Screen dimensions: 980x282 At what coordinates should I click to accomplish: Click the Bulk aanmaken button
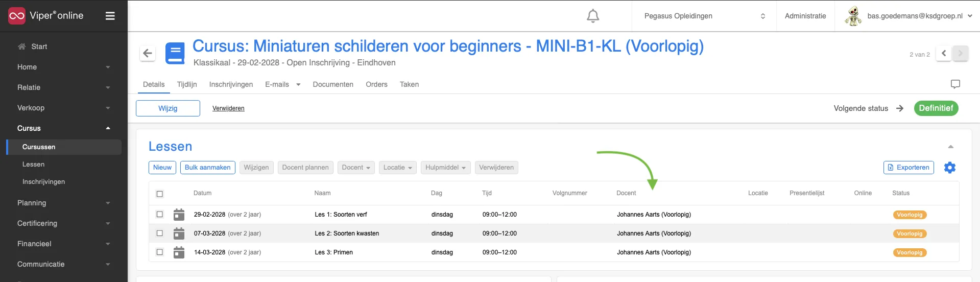tap(207, 168)
